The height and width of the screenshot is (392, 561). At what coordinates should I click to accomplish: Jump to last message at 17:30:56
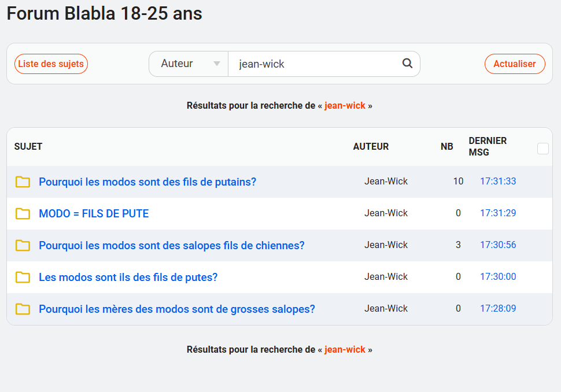point(498,245)
